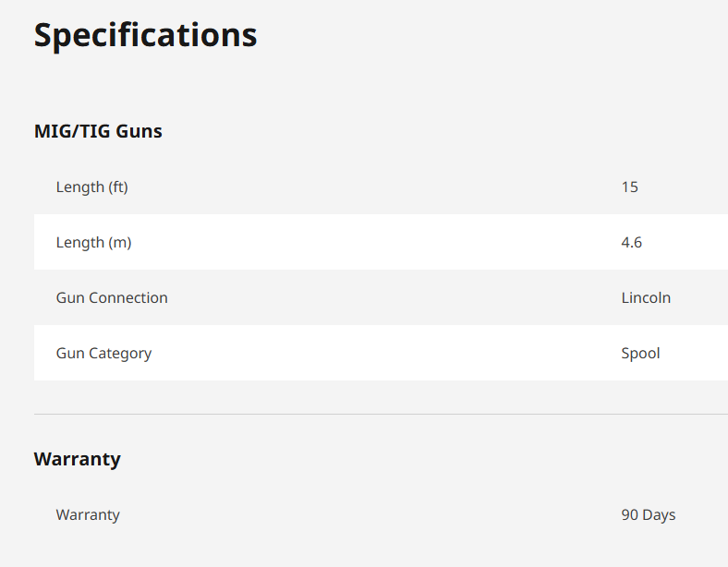This screenshot has width=728, height=567.
Task: Click the Specifications page heading
Action: point(145,35)
